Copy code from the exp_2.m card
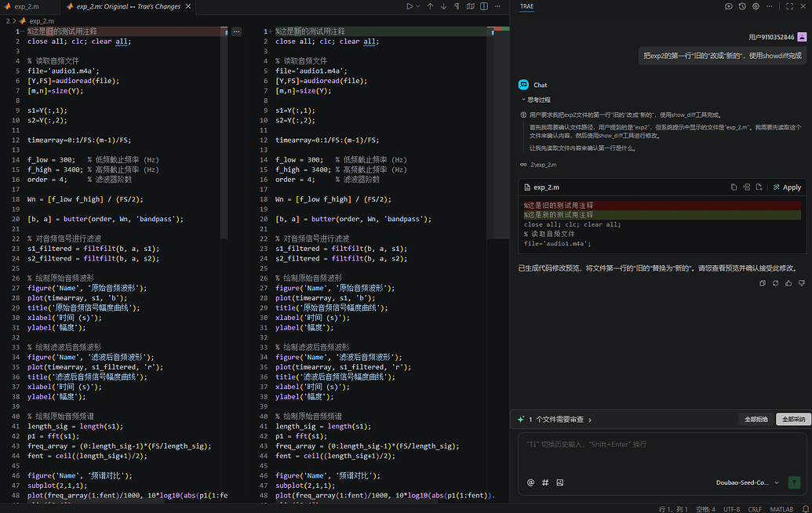The image size is (812, 513). [x=734, y=187]
